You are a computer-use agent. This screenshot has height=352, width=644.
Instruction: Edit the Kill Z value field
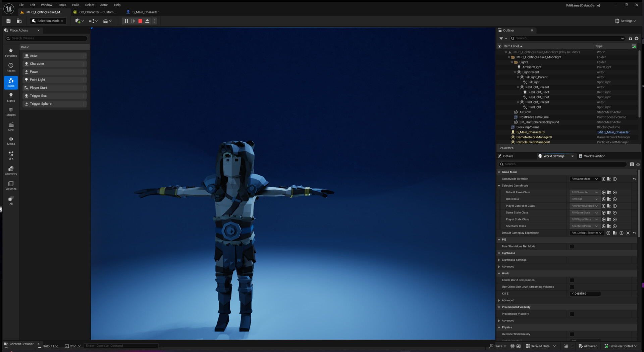click(x=585, y=293)
